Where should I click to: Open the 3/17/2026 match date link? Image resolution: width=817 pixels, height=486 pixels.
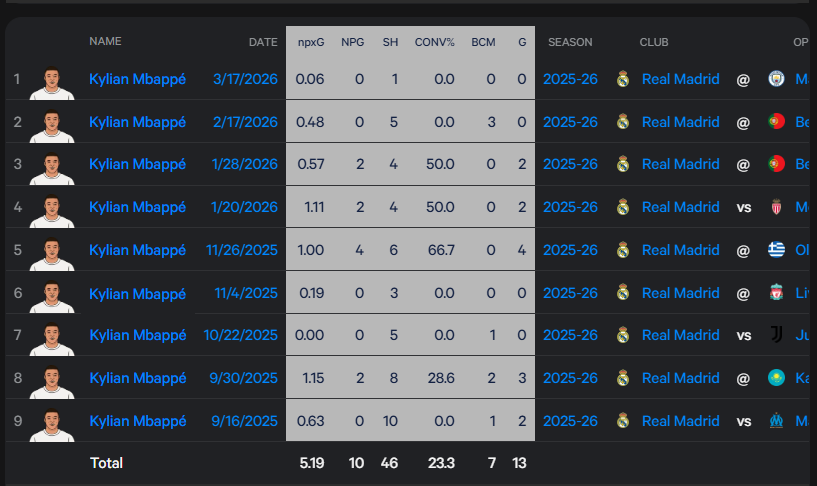click(245, 79)
